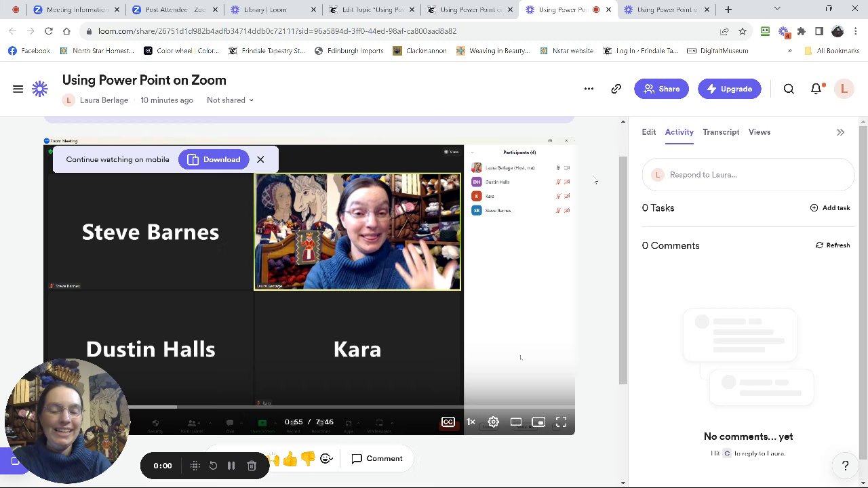Open the Nstar website bookmark
The image size is (868, 488).
pos(566,51)
